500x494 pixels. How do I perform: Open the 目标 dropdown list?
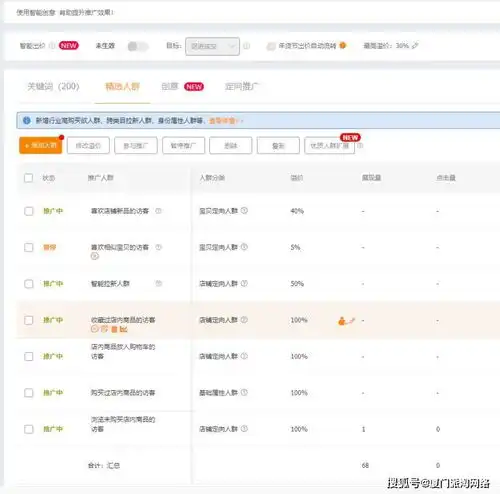tap(212, 46)
